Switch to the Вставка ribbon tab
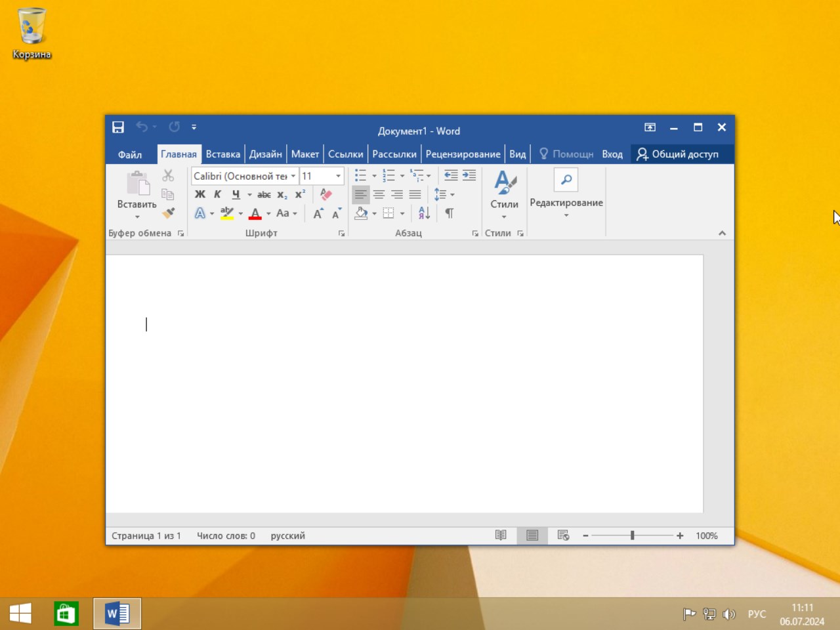Image resolution: width=840 pixels, height=630 pixels. (x=222, y=154)
